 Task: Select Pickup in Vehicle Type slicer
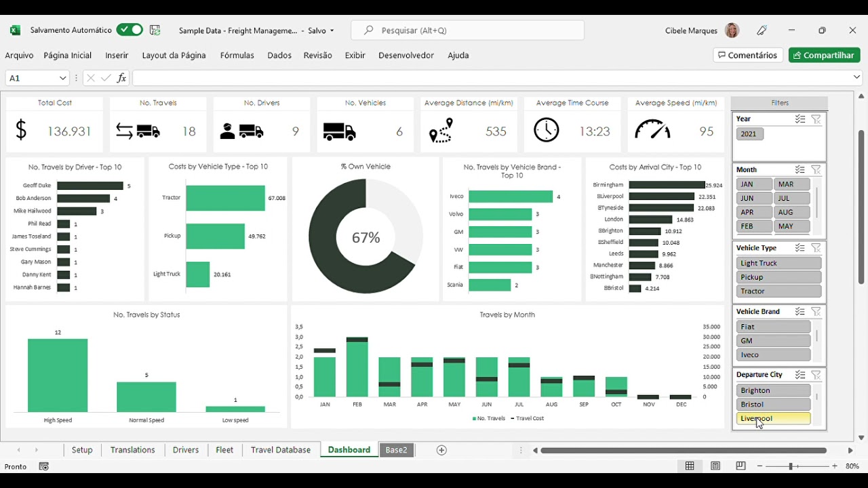coord(778,277)
